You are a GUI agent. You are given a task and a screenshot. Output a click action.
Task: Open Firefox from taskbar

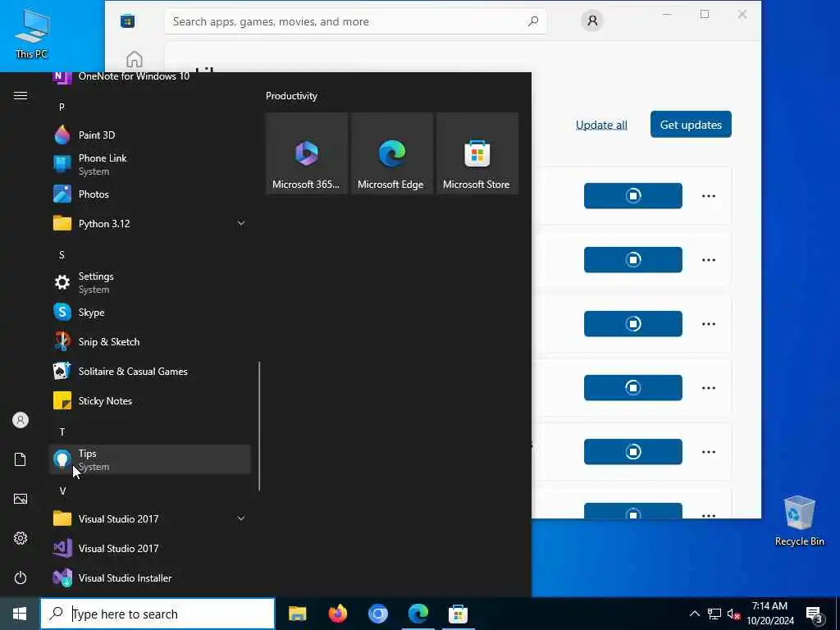pyautogui.click(x=337, y=614)
